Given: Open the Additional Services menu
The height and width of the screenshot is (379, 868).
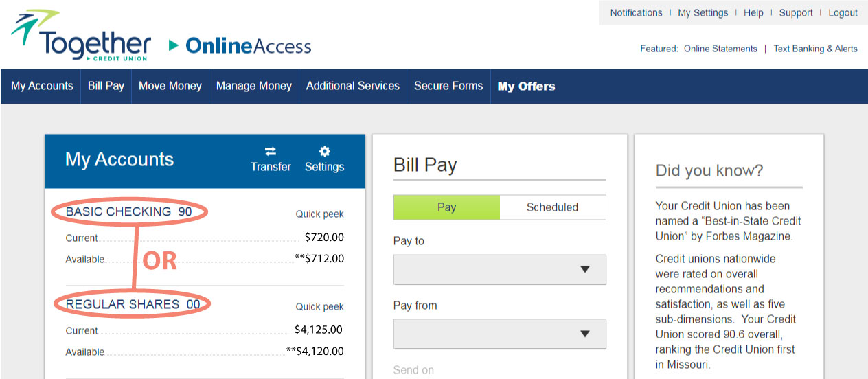Looking at the screenshot, I should coord(353,87).
